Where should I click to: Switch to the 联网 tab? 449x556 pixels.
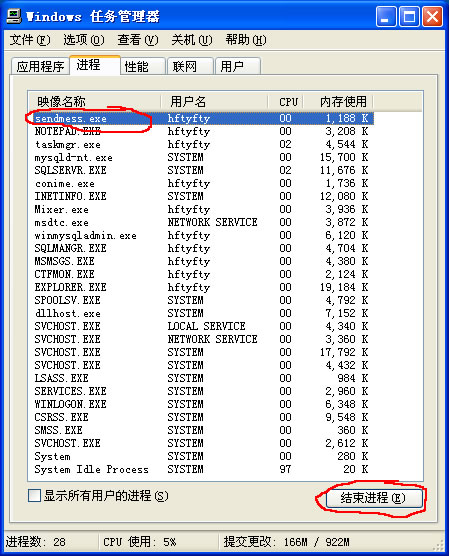click(190, 66)
